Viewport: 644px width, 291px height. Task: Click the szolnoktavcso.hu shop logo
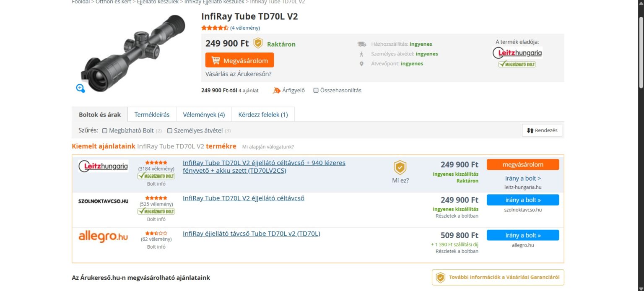point(103,201)
